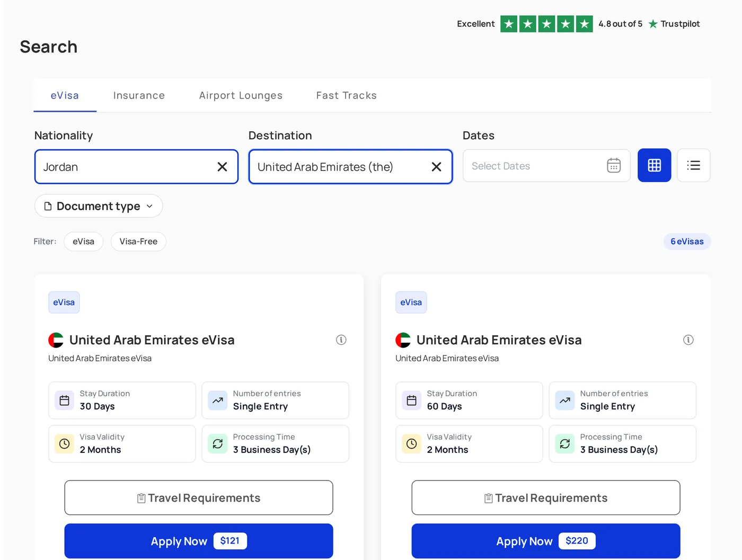Image resolution: width=742 pixels, height=560 pixels.
Task: View Travel Requirements for 60 Days eVisa
Action: (x=546, y=498)
